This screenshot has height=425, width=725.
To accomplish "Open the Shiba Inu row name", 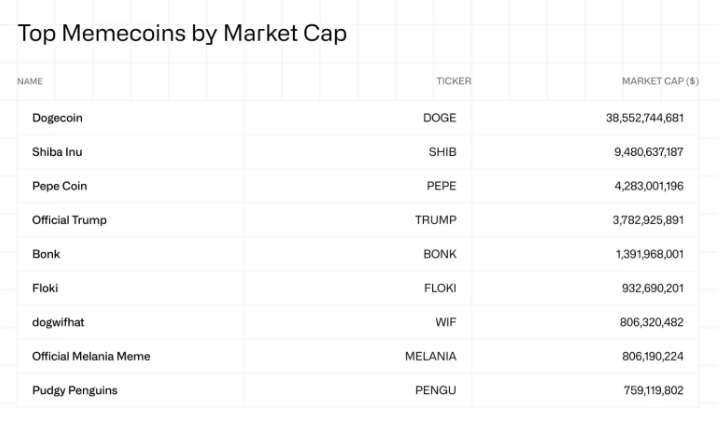I will (57, 152).
